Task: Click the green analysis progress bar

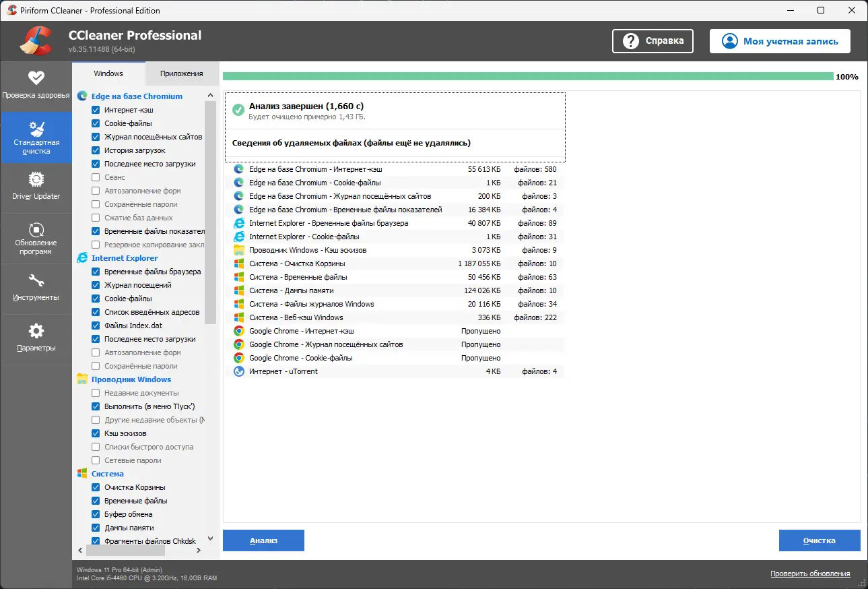Action: coord(528,77)
